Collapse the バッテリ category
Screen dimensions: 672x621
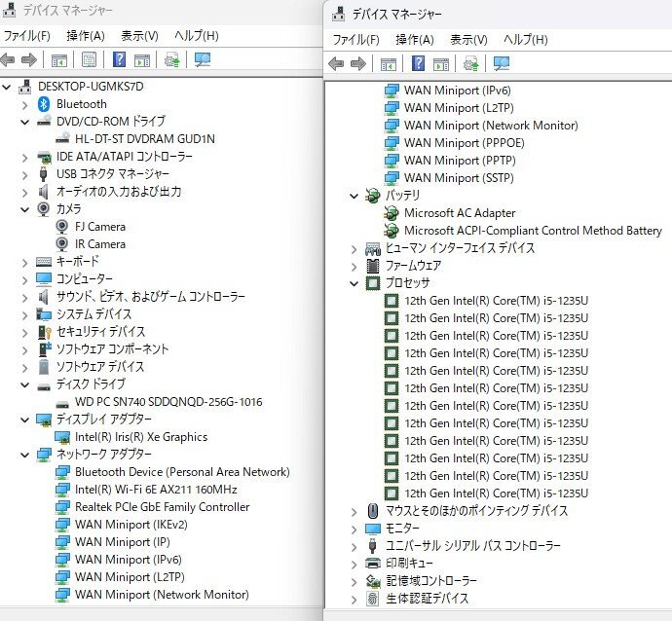(354, 197)
